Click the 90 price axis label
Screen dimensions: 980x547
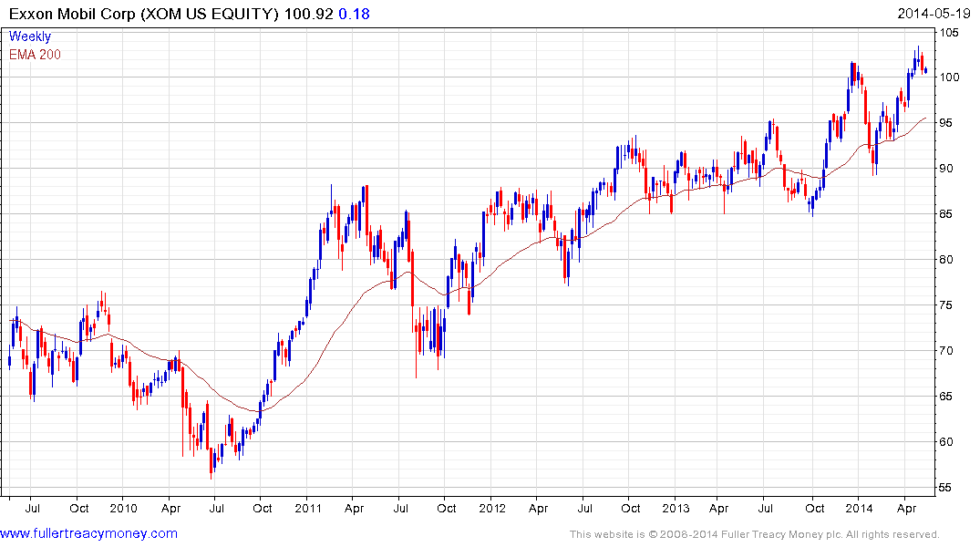[946, 169]
